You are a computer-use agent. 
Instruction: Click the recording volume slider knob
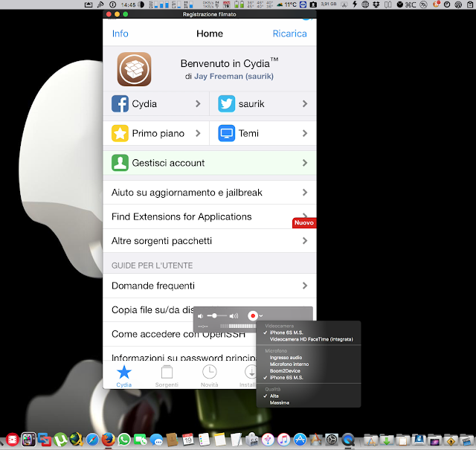(x=214, y=316)
